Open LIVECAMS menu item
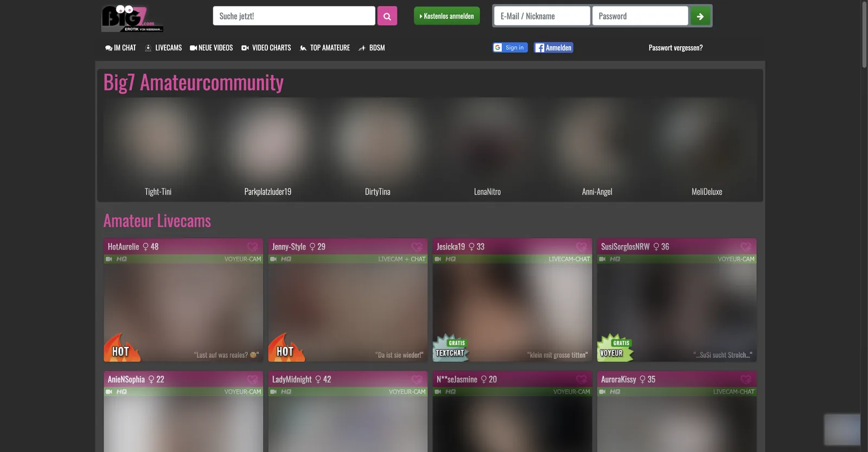The image size is (868, 452). [x=163, y=48]
